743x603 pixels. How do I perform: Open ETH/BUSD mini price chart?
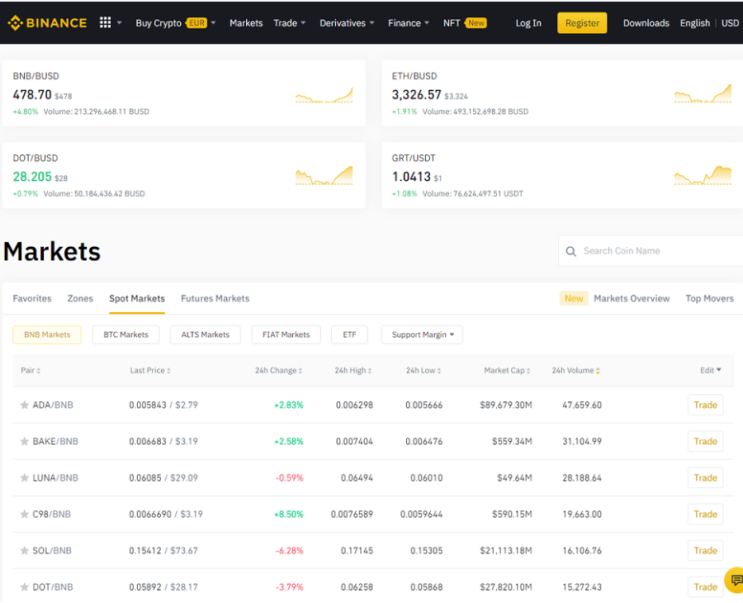pos(703,94)
